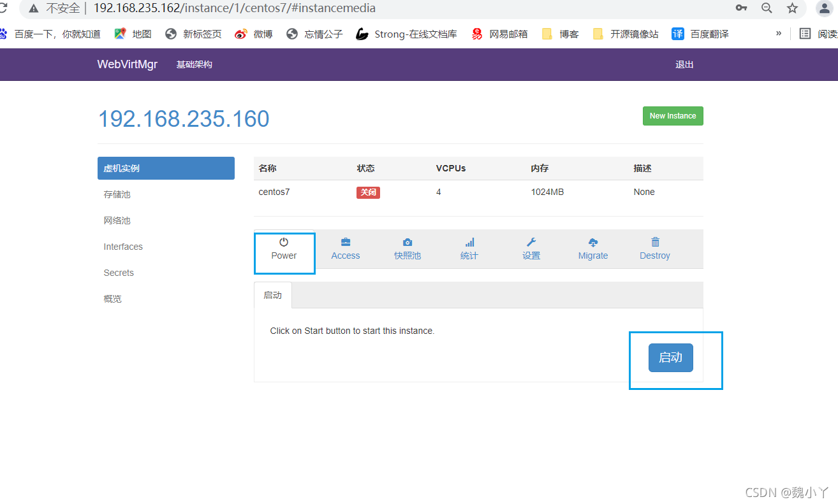Click the browser address bar URL
Image resolution: width=838 pixels, height=504 pixels.
click(235, 8)
